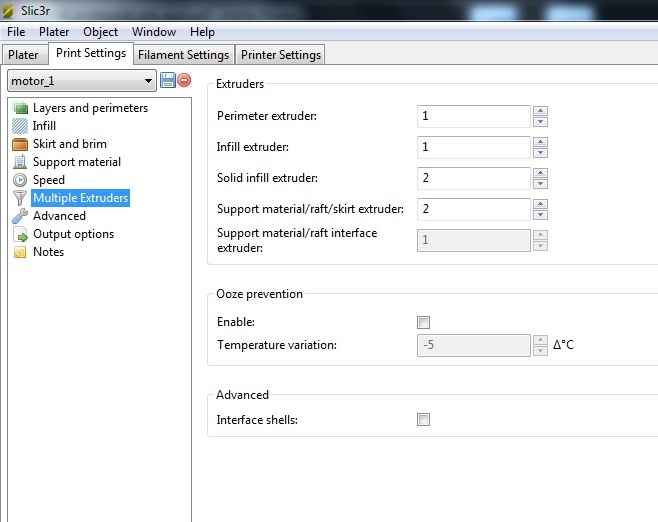Delete the preset with red minus icon

point(184,80)
